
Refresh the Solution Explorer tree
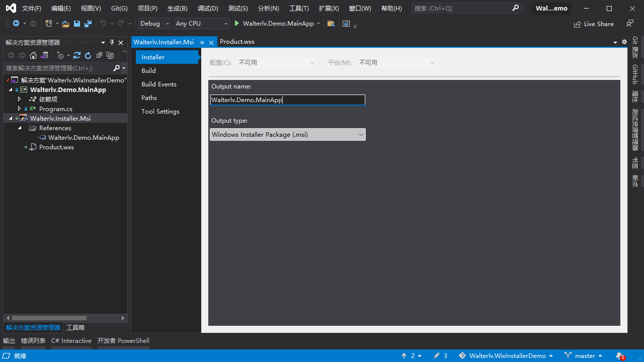pyautogui.click(x=88, y=55)
